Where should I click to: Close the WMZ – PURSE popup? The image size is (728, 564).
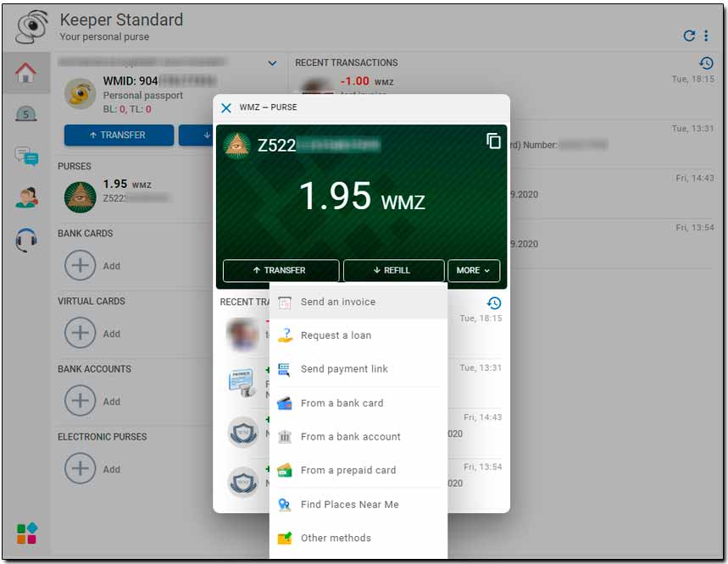[x=226, y=108]
